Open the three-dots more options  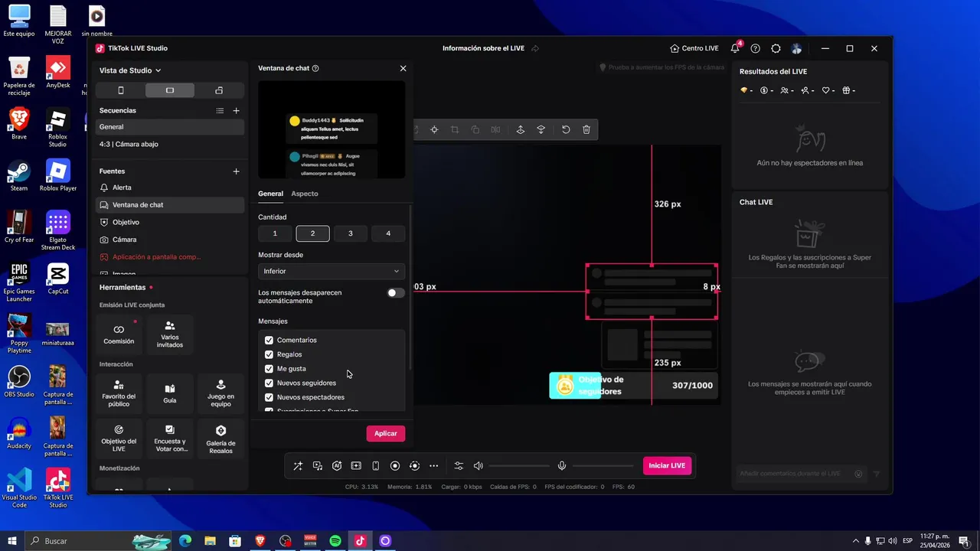[434, 466]
